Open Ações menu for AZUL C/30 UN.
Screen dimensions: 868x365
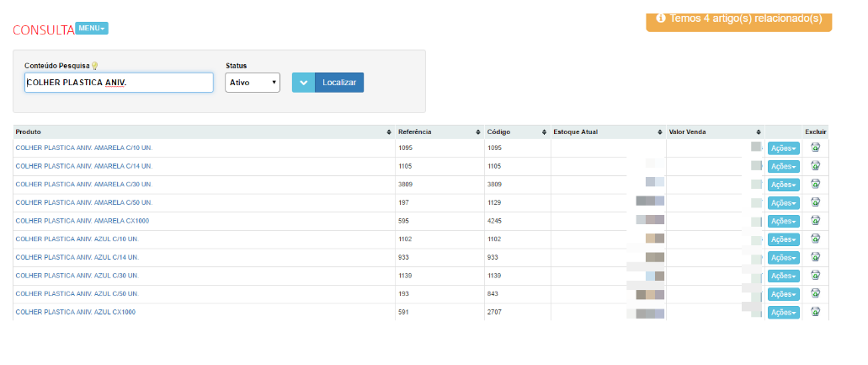pos(783,276)
